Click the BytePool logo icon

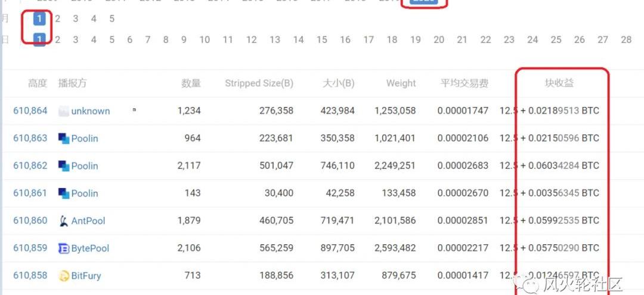point(64,248)
